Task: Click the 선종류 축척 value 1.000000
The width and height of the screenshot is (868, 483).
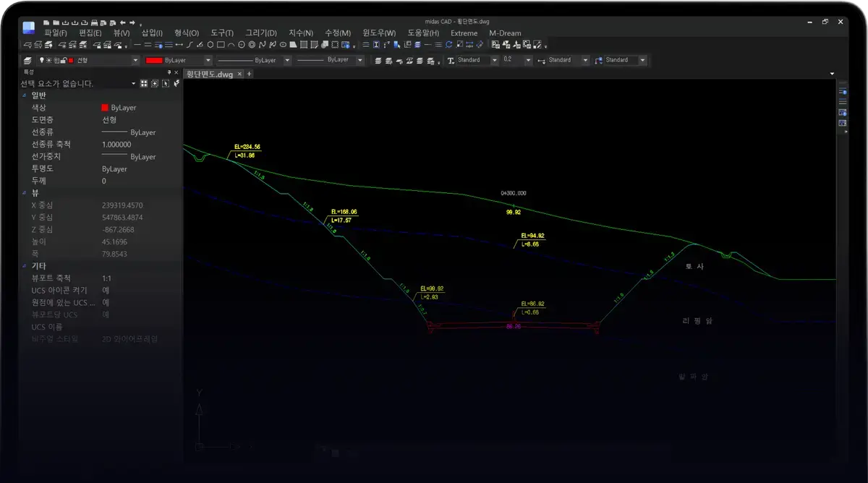Action: 116,145
